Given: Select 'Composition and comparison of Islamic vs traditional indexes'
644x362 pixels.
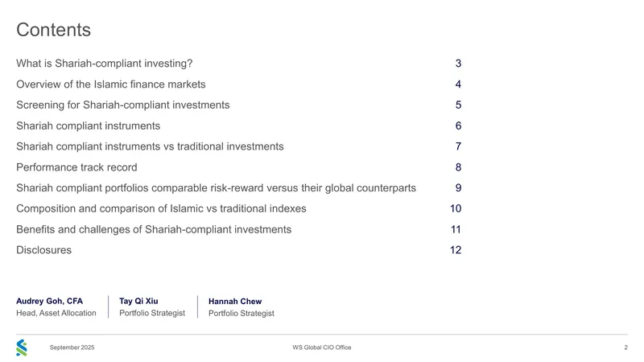Looking at the screenshot, I should pos(161,208).
